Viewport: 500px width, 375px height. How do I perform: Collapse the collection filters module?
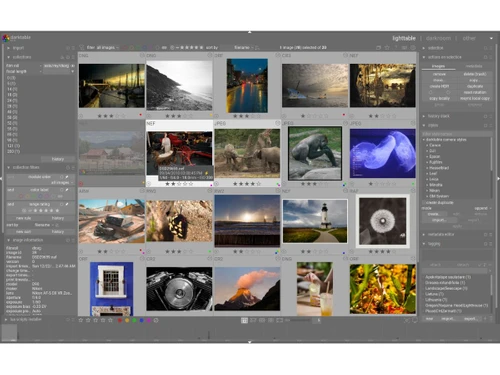point(9,167)
